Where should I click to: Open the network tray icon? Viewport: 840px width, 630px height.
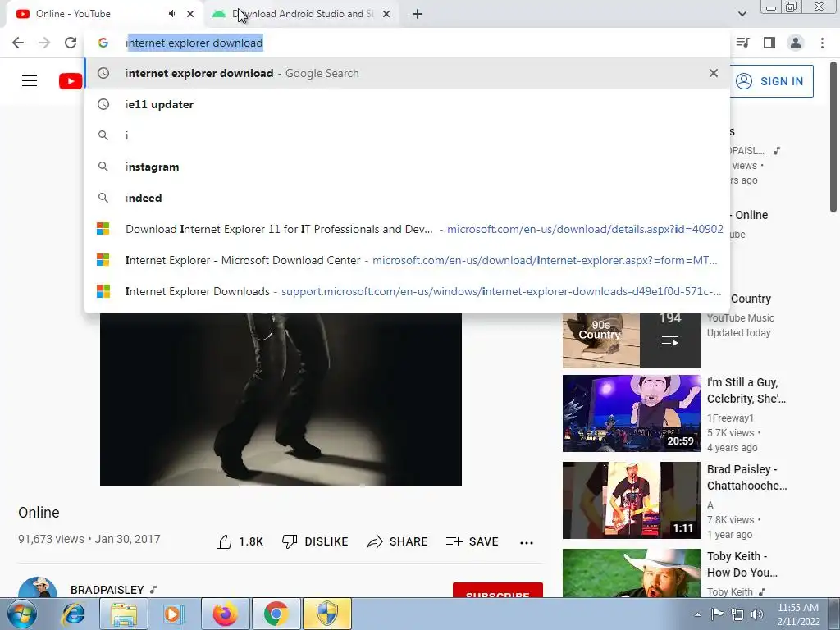coord(737,614)
